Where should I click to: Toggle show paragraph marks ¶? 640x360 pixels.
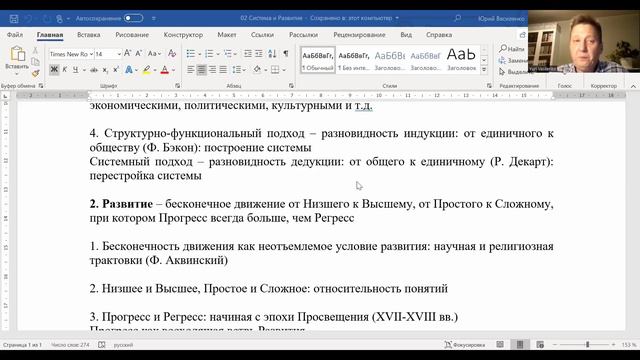(286, 53)
